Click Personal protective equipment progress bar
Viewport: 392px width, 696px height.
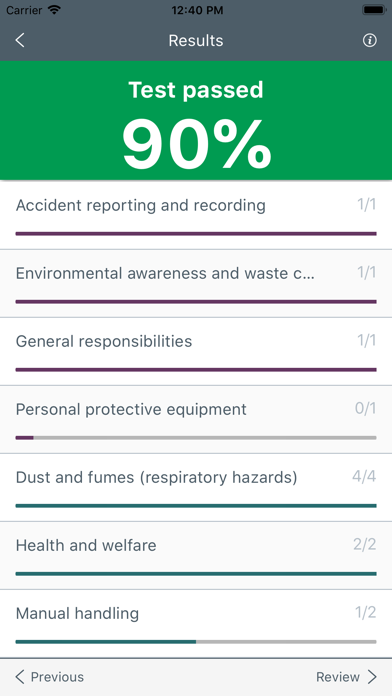(x=196, y=438)
